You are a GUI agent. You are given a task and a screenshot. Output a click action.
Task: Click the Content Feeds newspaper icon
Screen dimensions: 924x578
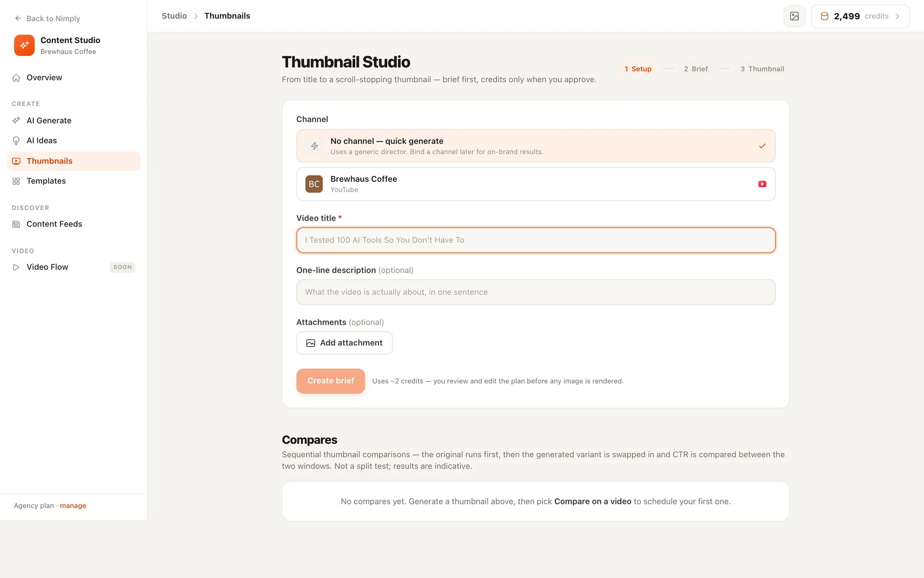coord(16,224)
